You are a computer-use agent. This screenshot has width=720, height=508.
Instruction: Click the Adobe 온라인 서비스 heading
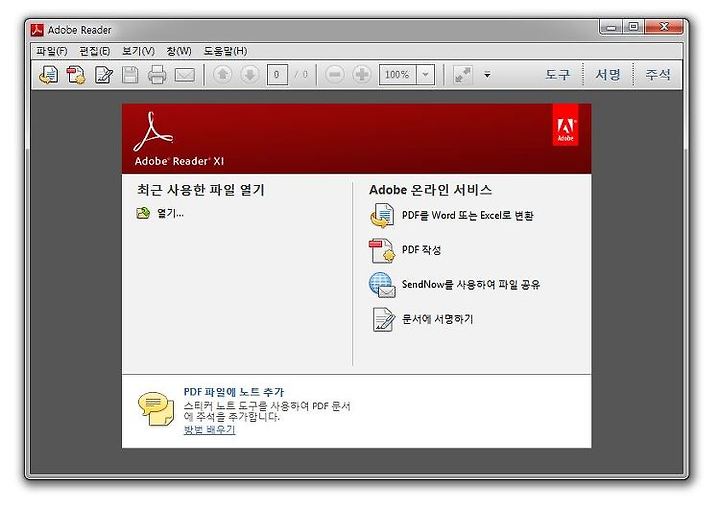(430, 190)
